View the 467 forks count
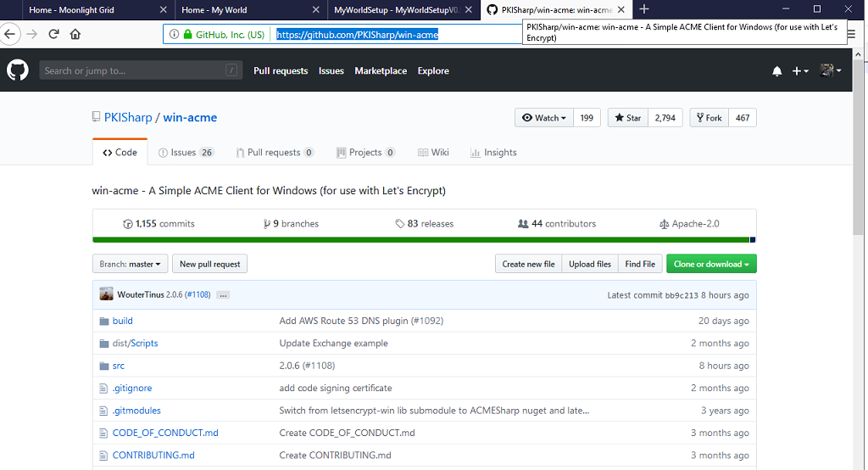 click(x=743, y=117)
